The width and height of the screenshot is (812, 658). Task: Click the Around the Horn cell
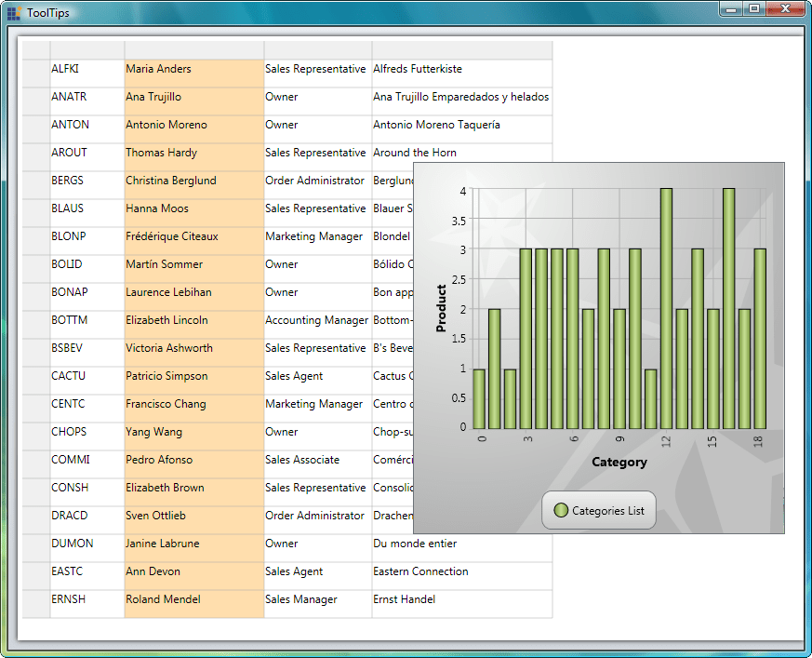(462, 154)
